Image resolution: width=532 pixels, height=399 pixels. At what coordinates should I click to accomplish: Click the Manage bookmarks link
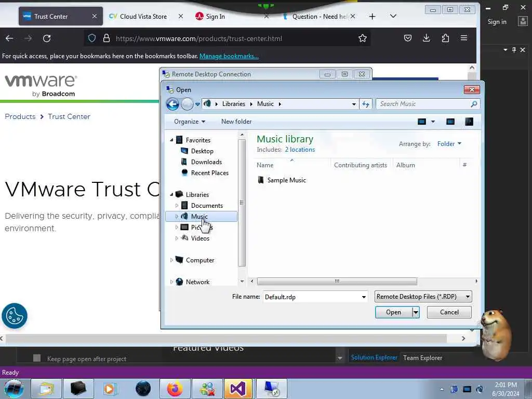[x=229, y=56]
